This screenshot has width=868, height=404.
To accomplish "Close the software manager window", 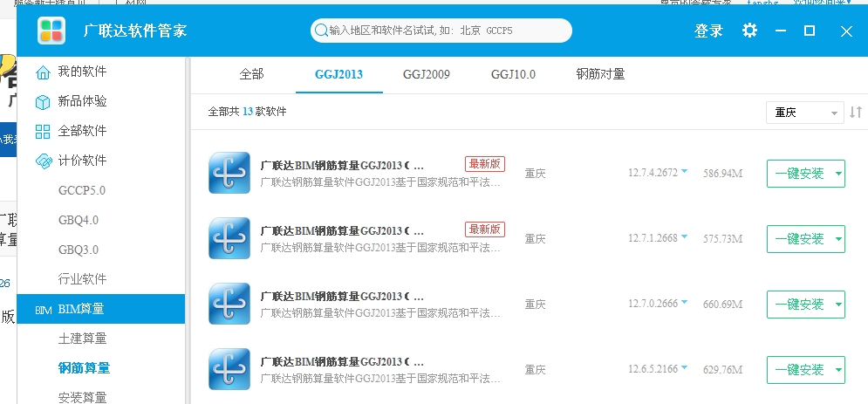I will click(846, 31).
